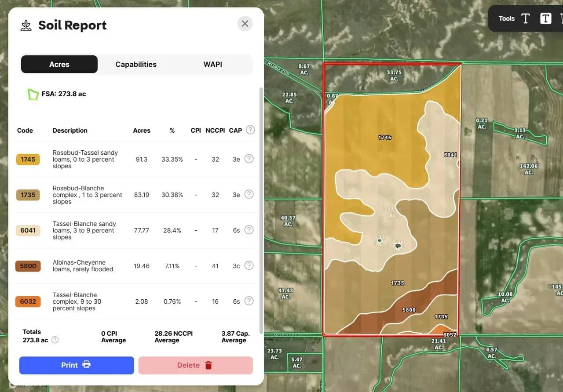Select the boxed text label tool
Viewport: 563px width, 392px height.
click(x=545, y=18)
